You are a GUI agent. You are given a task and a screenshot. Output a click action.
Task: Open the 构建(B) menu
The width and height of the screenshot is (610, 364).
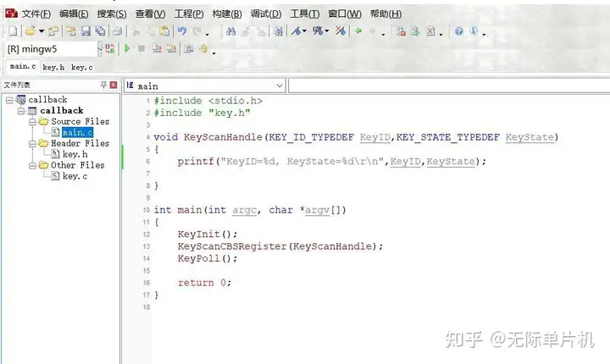click(x=227, y=14)
